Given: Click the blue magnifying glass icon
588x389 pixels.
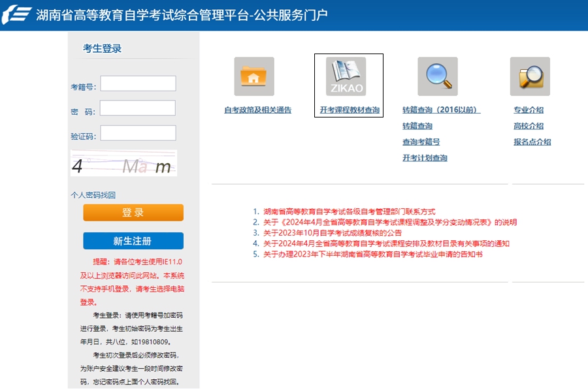Looking at the screenshot, I should pos(438,76).
